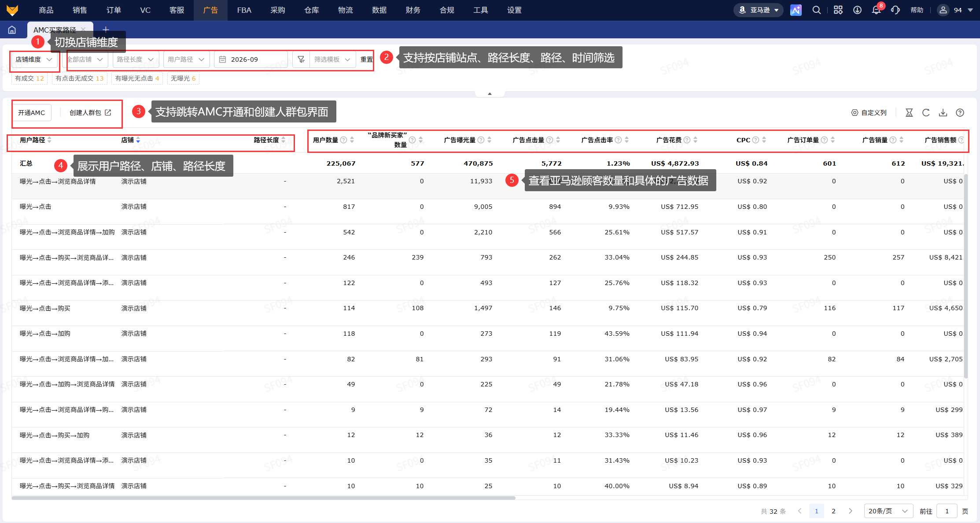Viewport: 980px width, 523px height.
Task: Toggle the 有曝光无点击 4 filter tag
Action: tap(137, 78)
